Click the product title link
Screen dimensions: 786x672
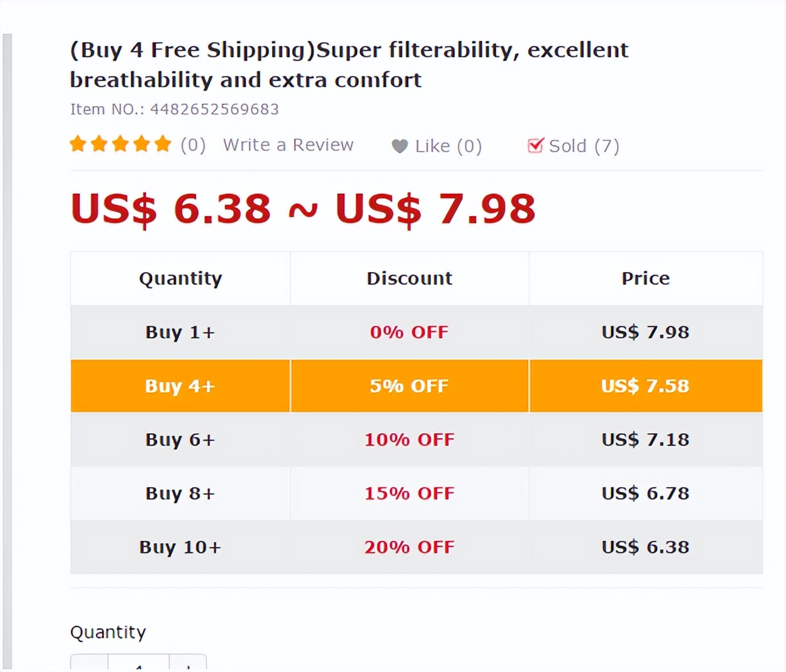tap(349, 64)
